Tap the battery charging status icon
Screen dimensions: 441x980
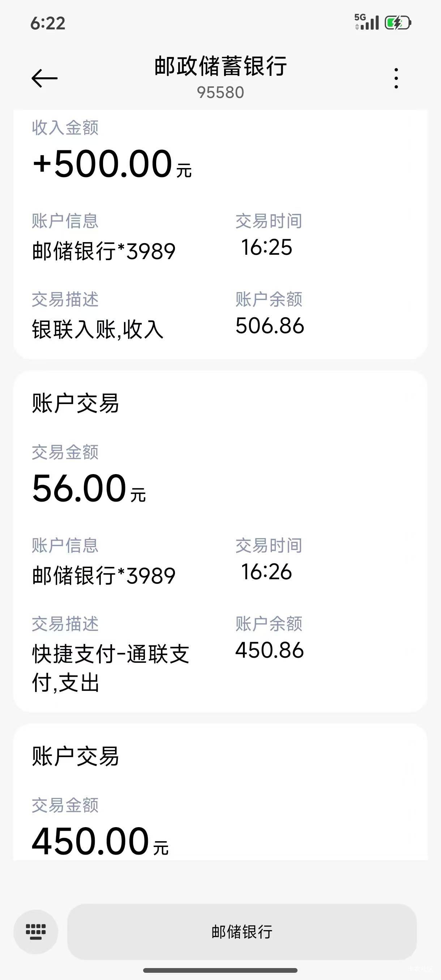(x=398, y=23)
